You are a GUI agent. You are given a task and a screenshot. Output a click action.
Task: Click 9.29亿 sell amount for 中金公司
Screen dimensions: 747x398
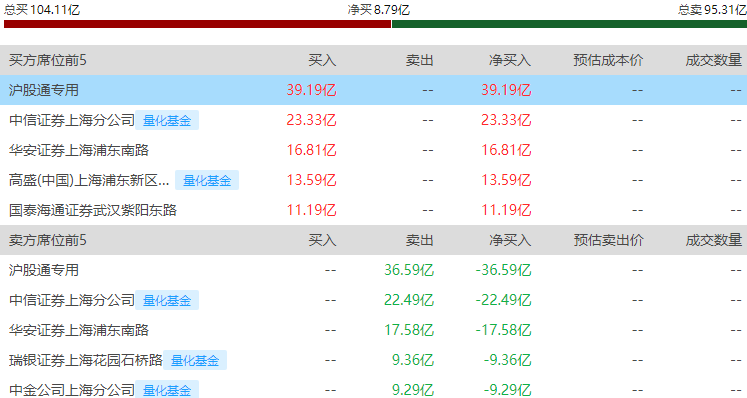point(413,390)
